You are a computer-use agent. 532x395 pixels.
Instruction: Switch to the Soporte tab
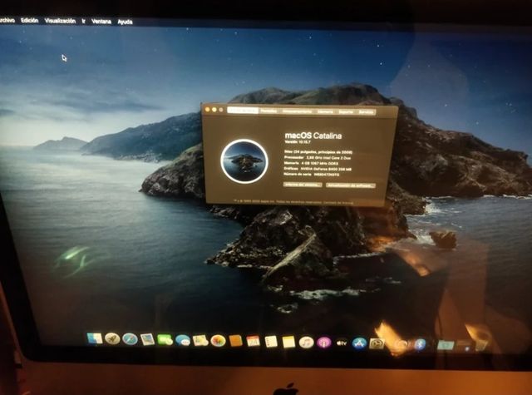(x=346, y=111)
